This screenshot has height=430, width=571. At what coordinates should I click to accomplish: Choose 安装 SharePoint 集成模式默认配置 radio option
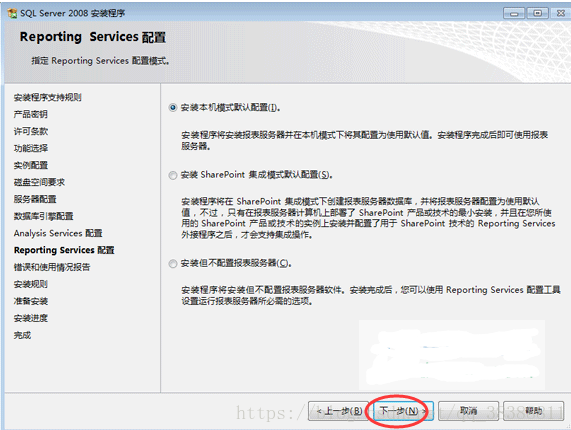(173, 175)
